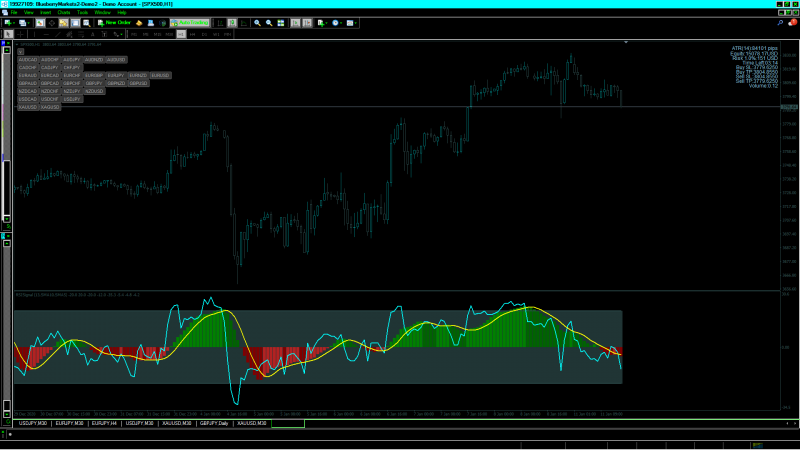Select the cursor arrow tool
800x450 pixels.
tap(9, 34)
